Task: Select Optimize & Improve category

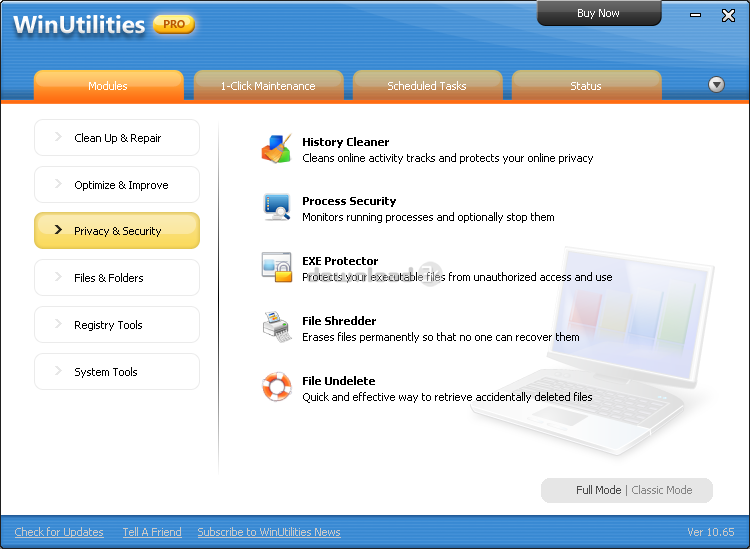Action: (117, 185)
